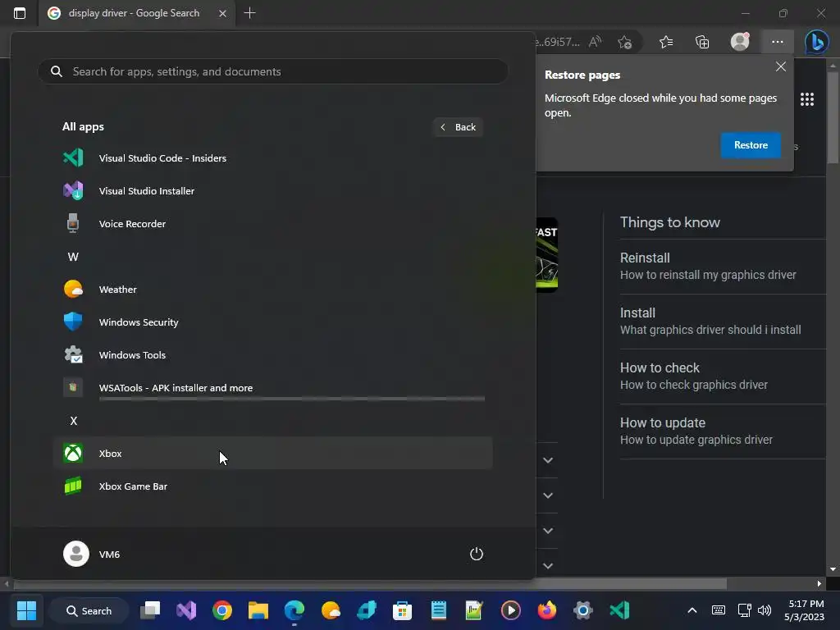This screenshot has height=630, width=840.
Task: Open the Voice Recorder app
Action: coord(272,223)
